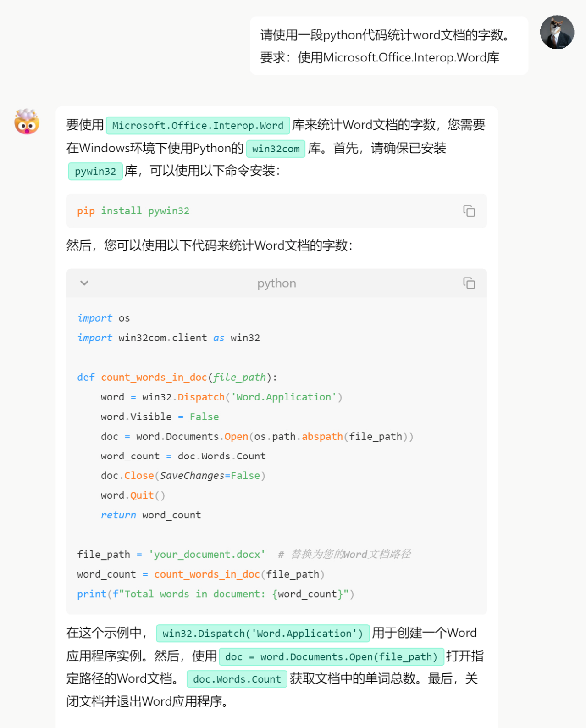Click the Microsoft.Office.Interop.Word inline code tag
This screenshot has height=728, width=586.
click(198, 126)
